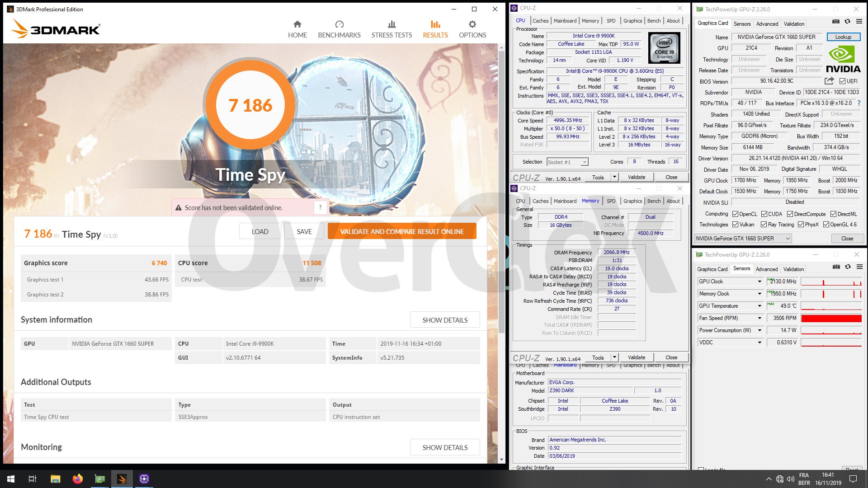Image resolution: width=868 pixels, height=488 pixels.
Task: Expand Power Consumption (W) sensor dropdown
Action: click(759, 330)
